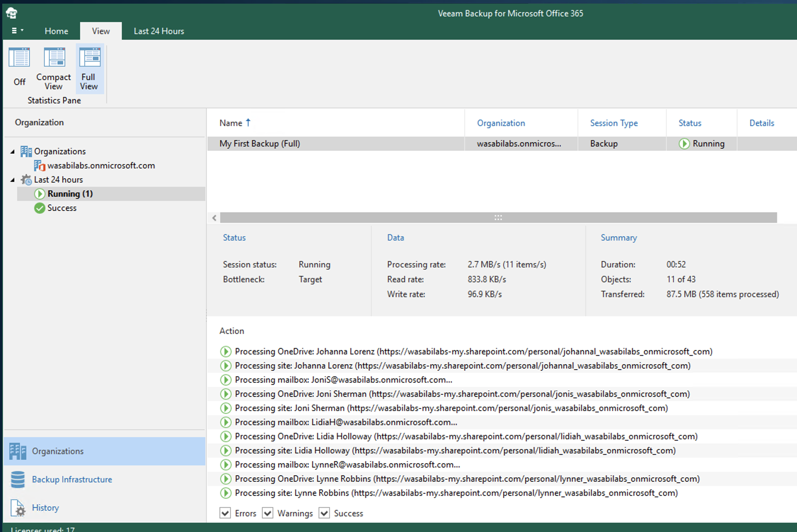The image size is (797, 532).
Task: Collapse the Organizations tree node
Action: tap(13, 151)
